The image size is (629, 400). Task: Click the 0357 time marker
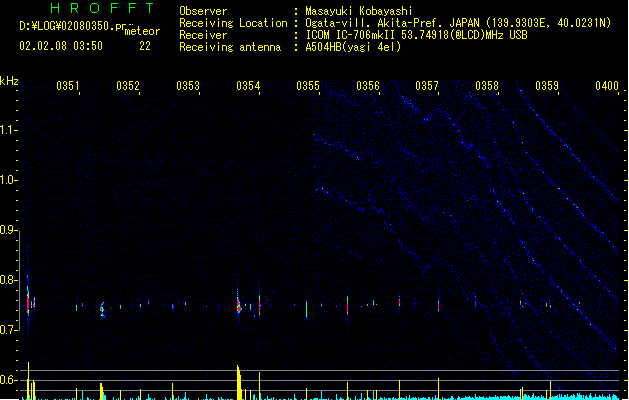pyautogui.click(x=427, y=85)
